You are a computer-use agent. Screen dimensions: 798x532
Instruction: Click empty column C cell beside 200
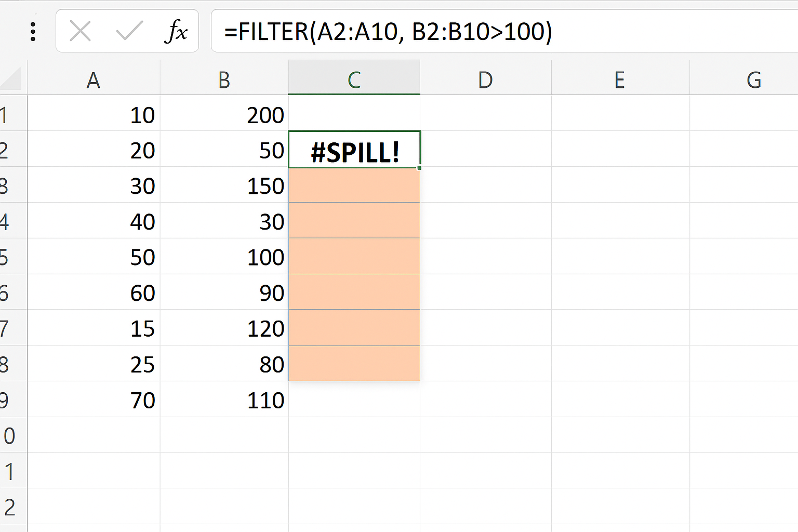(x=354, y=113)
